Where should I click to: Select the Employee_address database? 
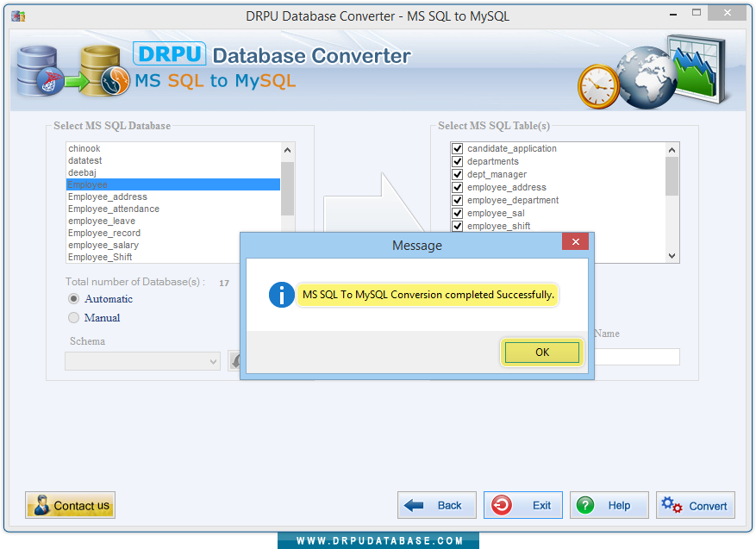(172, 197)
